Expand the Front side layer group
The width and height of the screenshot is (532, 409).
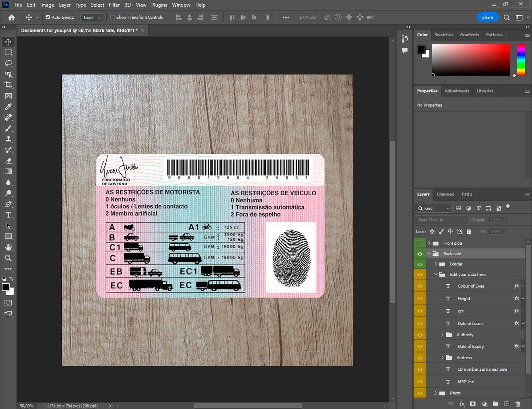pyautogui.click(x=429, y=243)
